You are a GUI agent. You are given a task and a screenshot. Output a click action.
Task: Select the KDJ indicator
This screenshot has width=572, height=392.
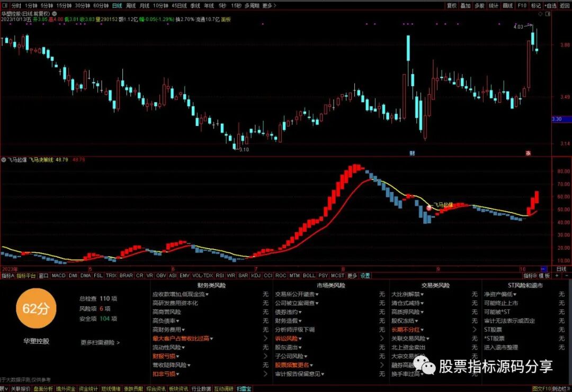256,276
